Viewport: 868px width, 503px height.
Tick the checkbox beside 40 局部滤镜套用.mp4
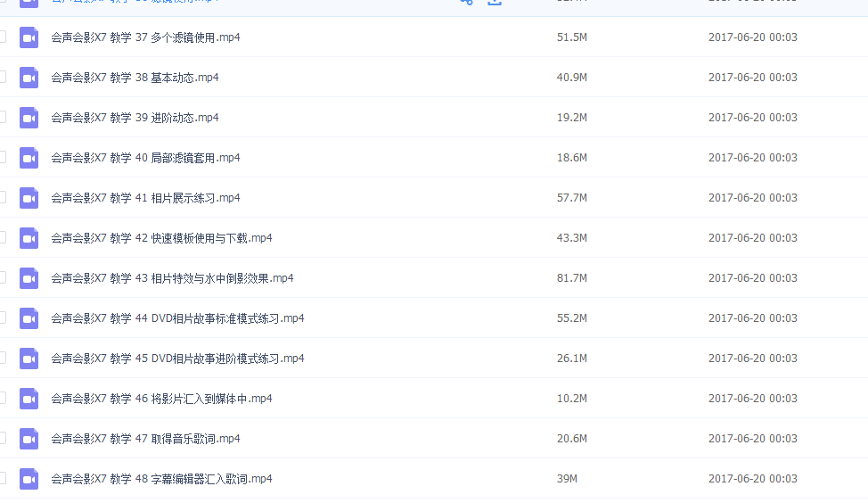(3, 157)
